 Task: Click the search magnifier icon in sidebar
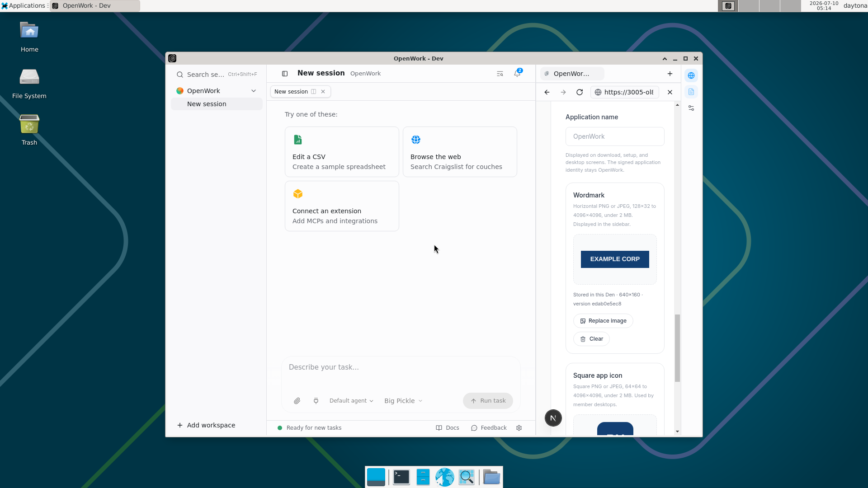[180, 75]
